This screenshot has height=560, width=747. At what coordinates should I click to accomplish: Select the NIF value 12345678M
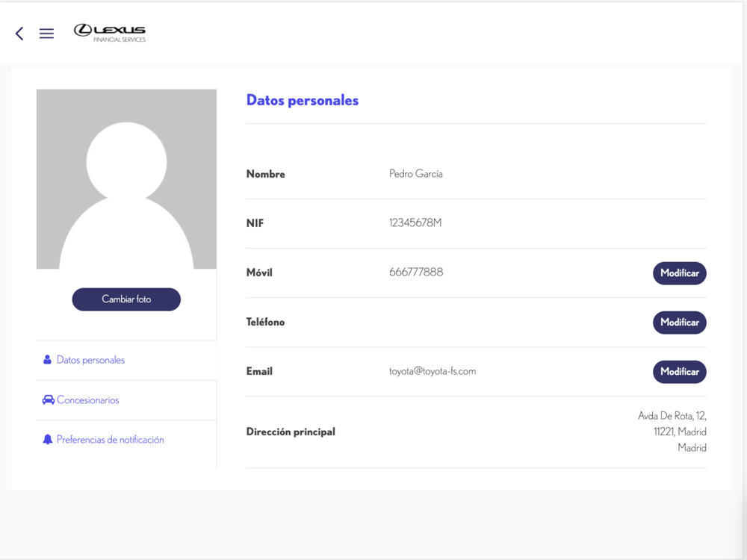415,223
